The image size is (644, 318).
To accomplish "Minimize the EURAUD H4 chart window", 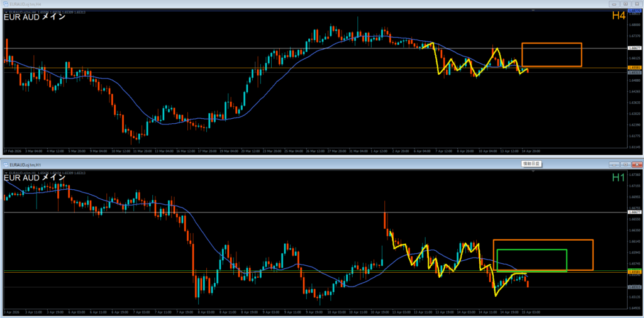I will (x=615, y=4).
